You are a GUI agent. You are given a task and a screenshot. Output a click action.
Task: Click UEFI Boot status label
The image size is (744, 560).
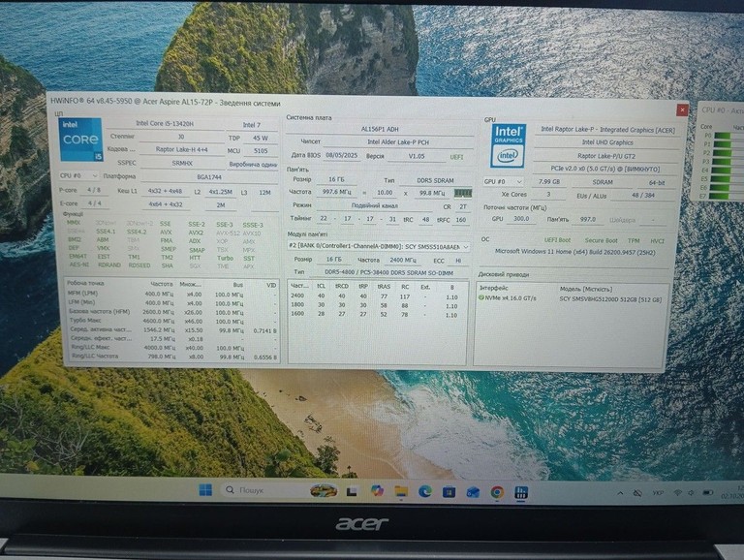click(558, 240)
